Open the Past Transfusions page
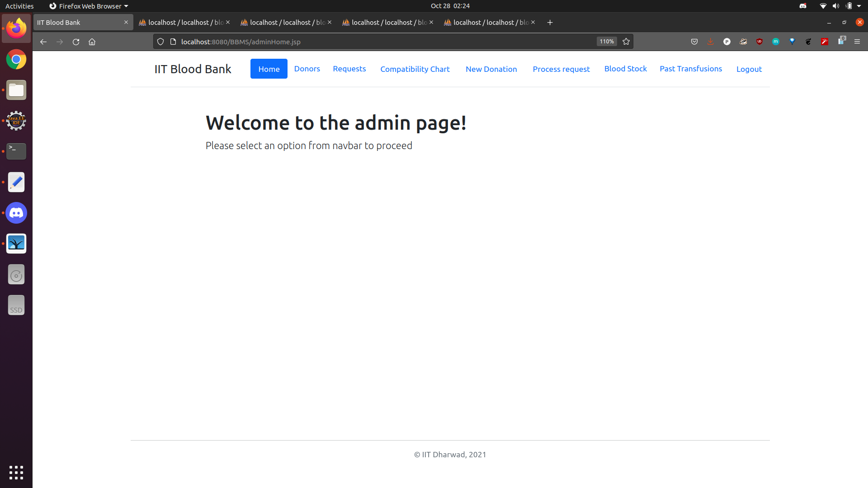Viewport: 868px width, 488px height. pyautogui.click(x=691, y=69)
